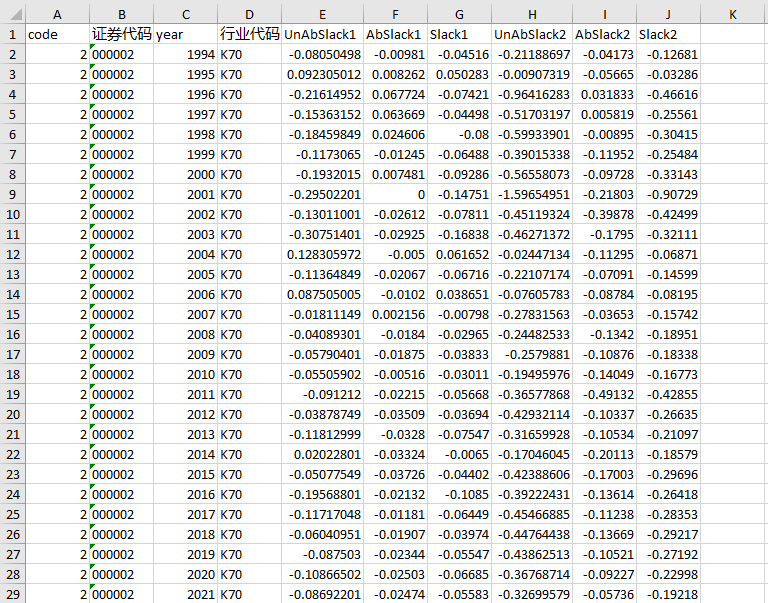Viewport: 768px width, 603px height.
Task: Click cell with value -0.96416283
Action: [x=532, y=95]
